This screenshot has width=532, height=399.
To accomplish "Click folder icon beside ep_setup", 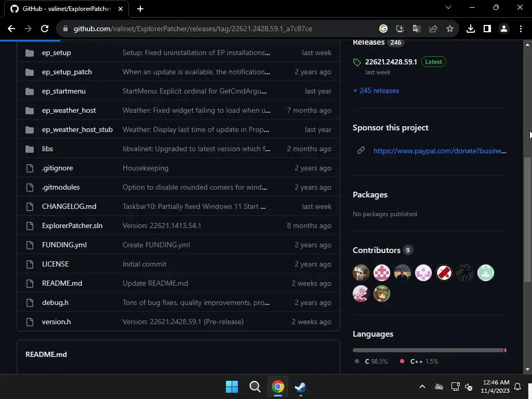I will [x=30, y=52].
